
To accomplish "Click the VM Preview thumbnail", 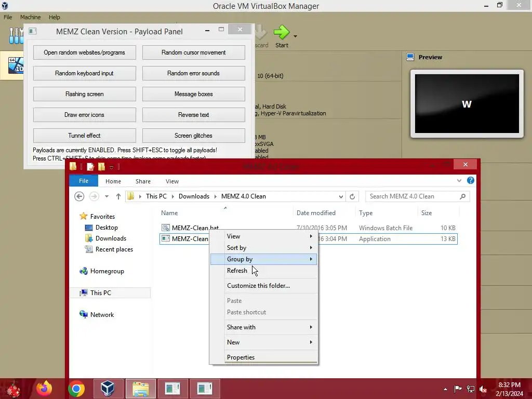I will pyautogui.click(x=467, y=103).
